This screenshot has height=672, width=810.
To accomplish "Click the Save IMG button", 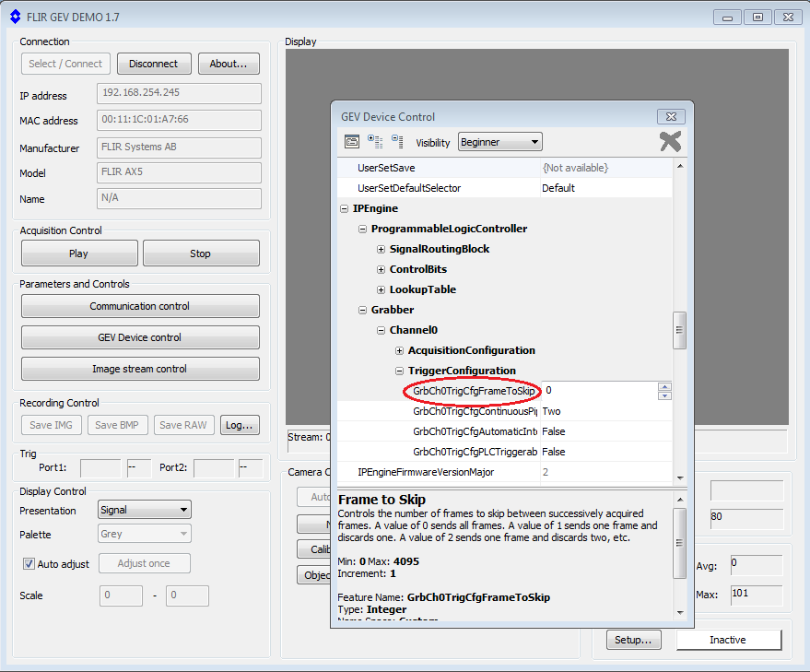I will point(51,425).
